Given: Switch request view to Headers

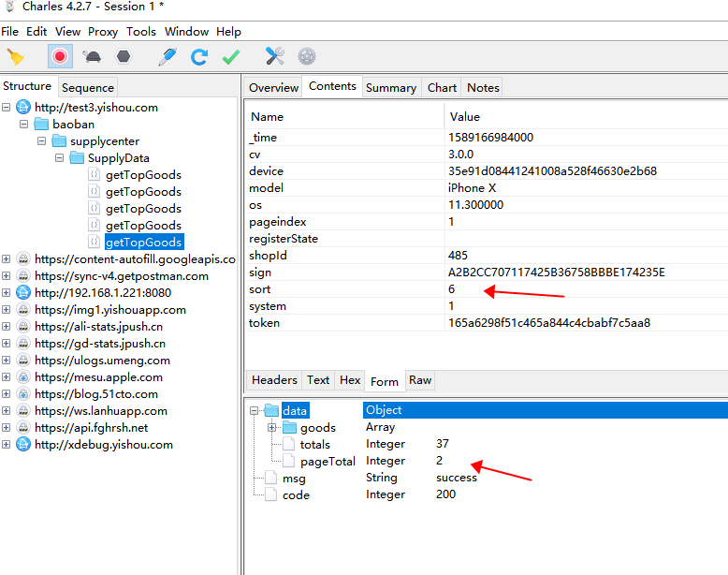Looking at the screenshot, I should [274, 380].
